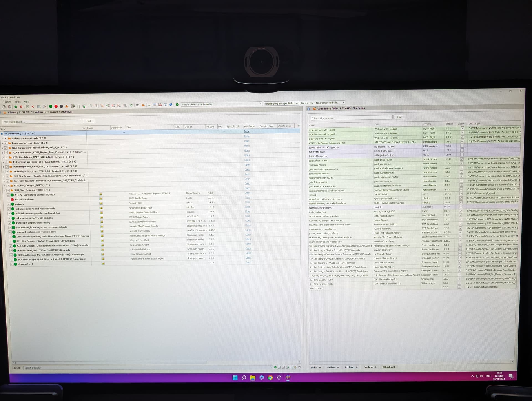532x401 pixels.
Task: Click Open link for gatwick row
Action: coord(247,202)
